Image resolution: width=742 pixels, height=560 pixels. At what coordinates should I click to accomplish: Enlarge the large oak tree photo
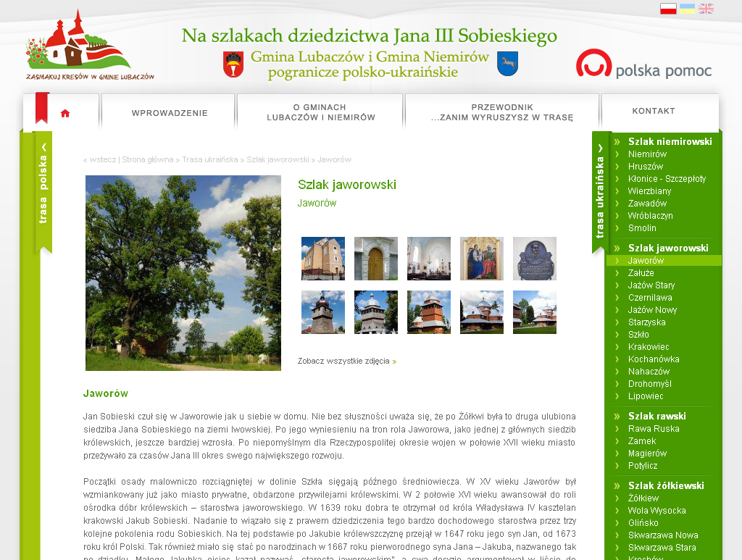click(x=183, y=273)
